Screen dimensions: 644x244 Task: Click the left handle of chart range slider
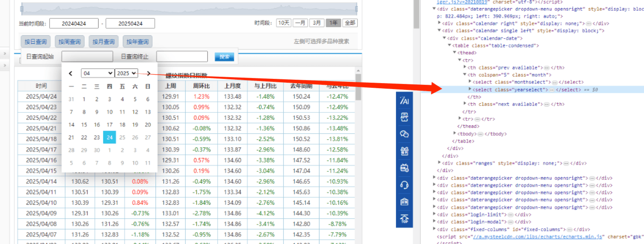coord(21,8)
